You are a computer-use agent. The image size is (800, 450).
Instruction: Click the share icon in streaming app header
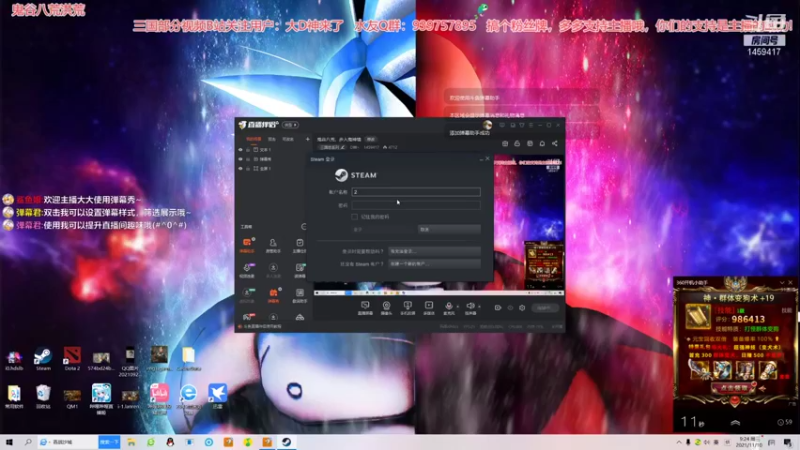pyautogui.click(x=555, y=144)
